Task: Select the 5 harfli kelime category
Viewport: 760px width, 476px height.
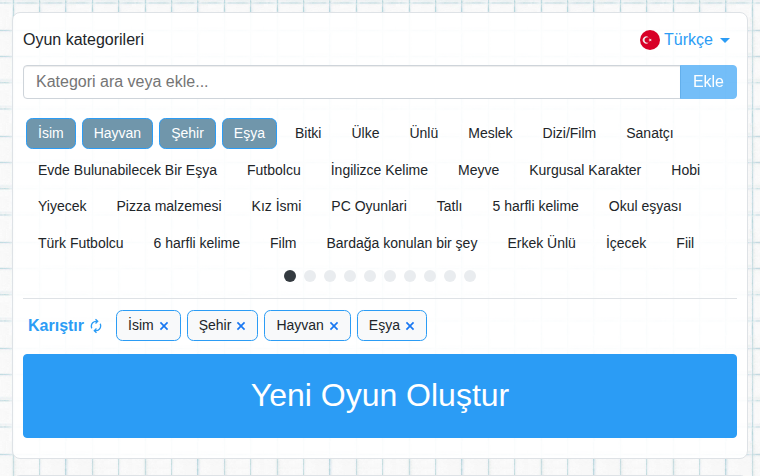Action: (535, 206)
